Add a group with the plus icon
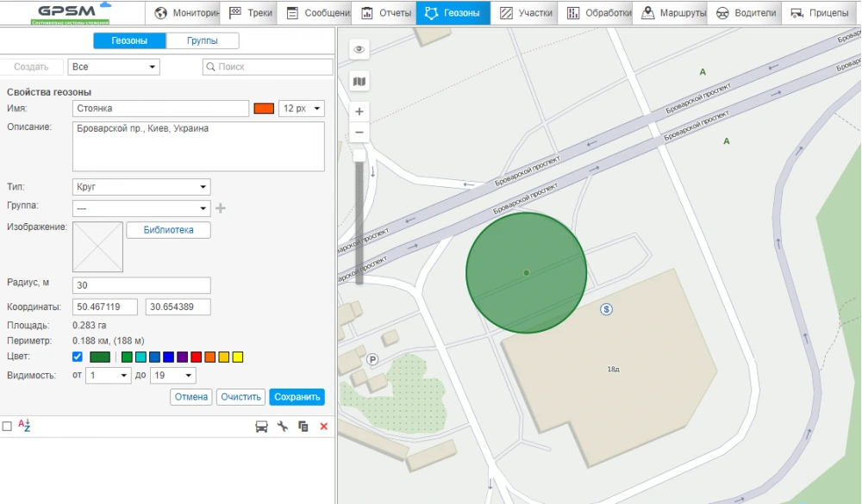The image size is (862, 504). tap(221, 208)
